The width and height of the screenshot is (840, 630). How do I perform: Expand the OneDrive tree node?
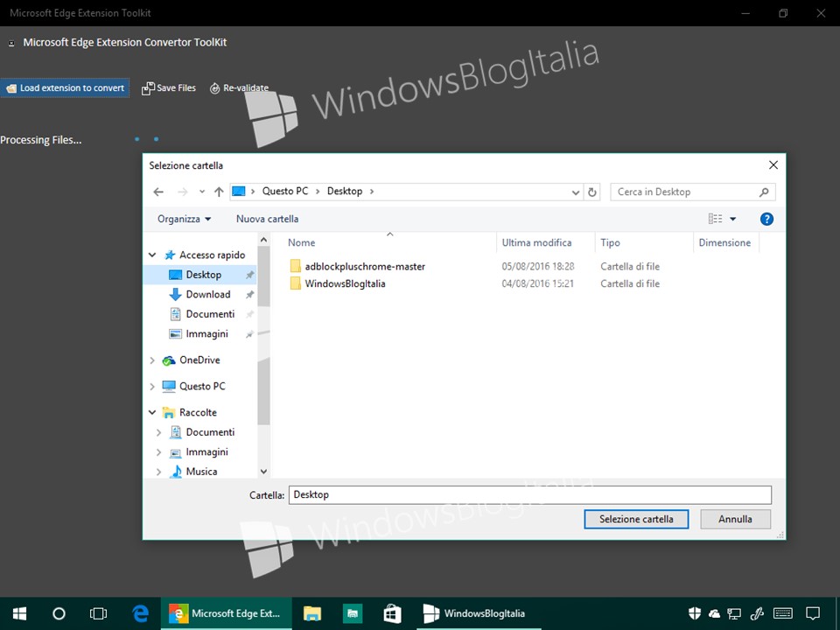pyautogui.click(x=152, y=360)
